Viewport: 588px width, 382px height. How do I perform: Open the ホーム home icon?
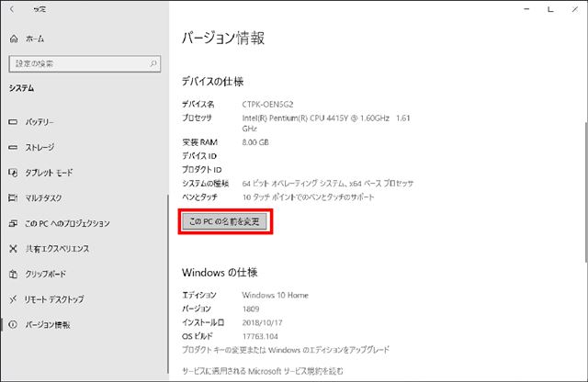click(x=14, y=39)
